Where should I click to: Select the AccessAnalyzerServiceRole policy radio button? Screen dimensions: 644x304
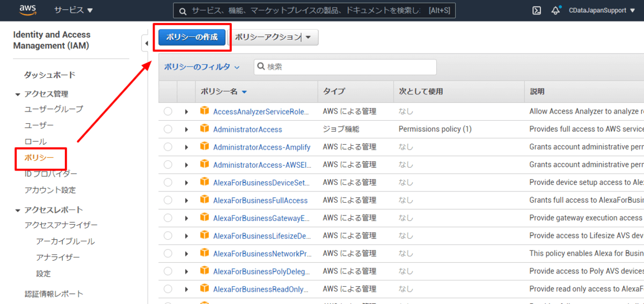168,112
